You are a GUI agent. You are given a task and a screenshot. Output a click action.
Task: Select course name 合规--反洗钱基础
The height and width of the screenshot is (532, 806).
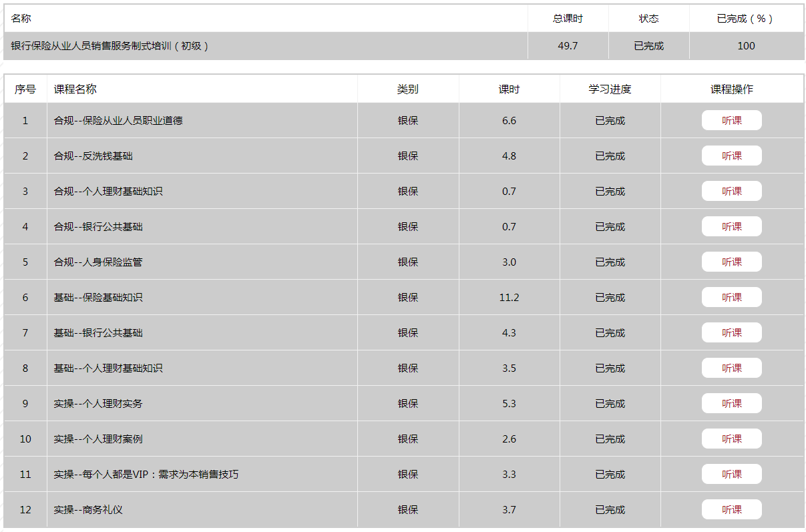tap(93, 156)
